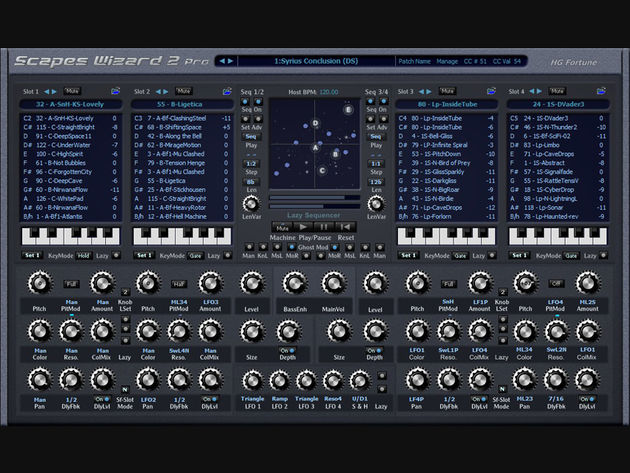630x473 pixels.
Task: Click Slot 2 next sound arrow
Action: pos(166,92)
